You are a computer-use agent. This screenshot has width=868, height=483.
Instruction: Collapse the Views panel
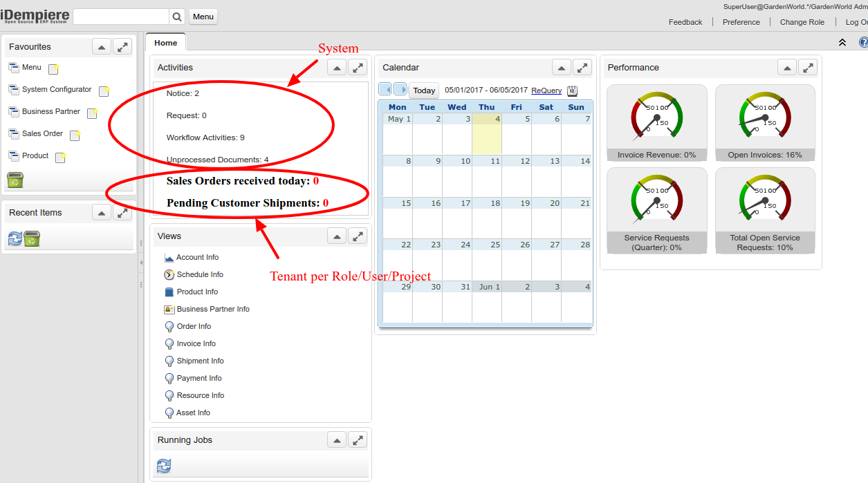[x=337, y=236]
